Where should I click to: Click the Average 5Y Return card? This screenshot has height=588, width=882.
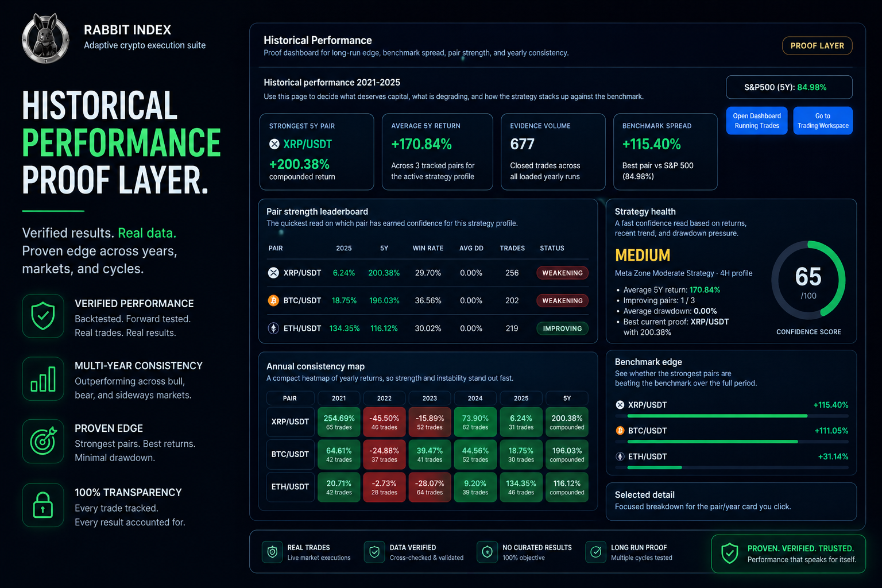tap(438, 152)
